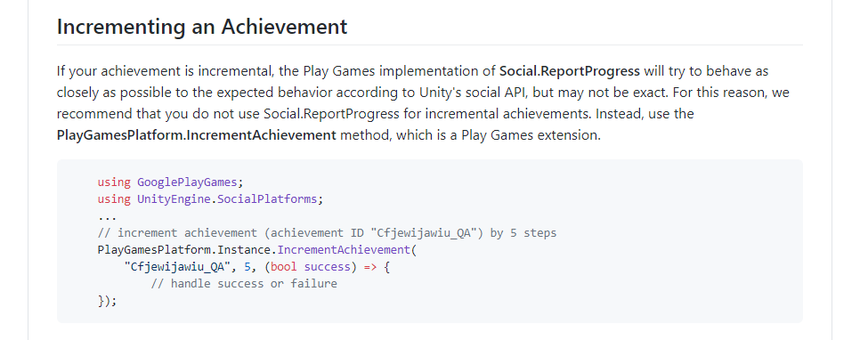Click "// increment achievement" comment start
Screen dimensions: 868x340
177,233
